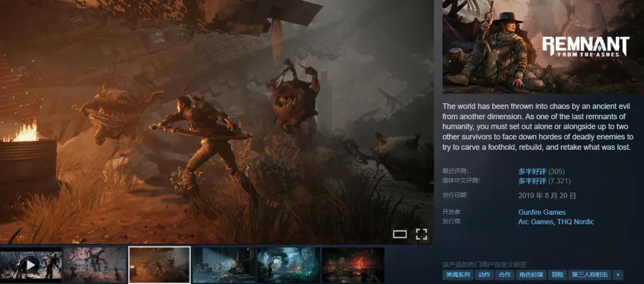Select the 第三人称射击 tag
The image size is (644, 284).
[x=590, y=275]
